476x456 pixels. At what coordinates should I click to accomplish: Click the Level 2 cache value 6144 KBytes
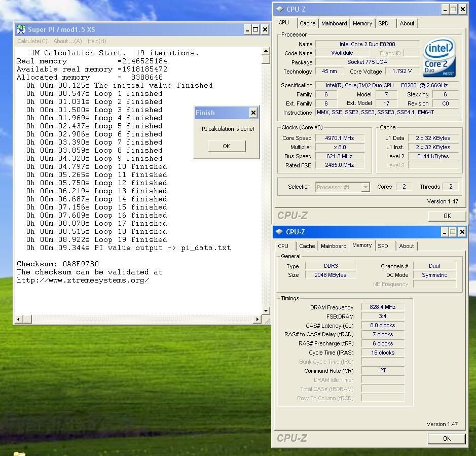[x=433, y=156]
